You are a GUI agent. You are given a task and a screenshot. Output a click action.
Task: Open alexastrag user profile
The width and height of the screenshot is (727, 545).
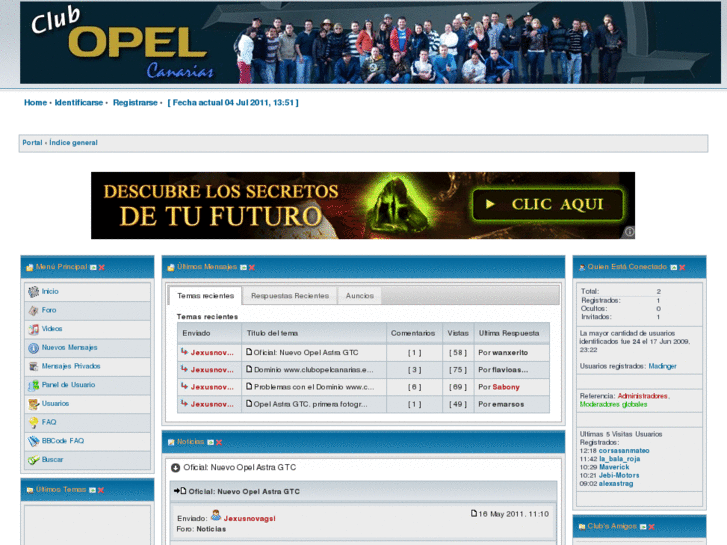coord(616,484)
